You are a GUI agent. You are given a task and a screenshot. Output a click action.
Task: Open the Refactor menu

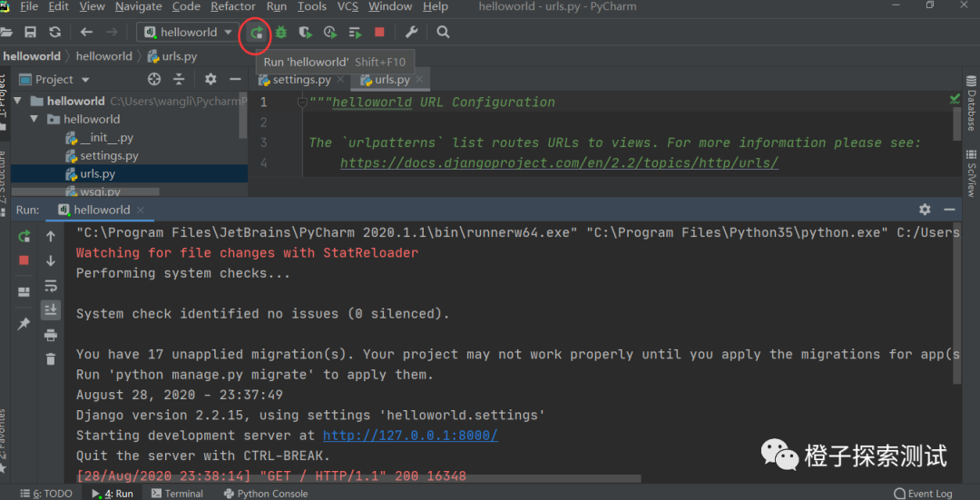pyautogui.click(x=233, y=7)
